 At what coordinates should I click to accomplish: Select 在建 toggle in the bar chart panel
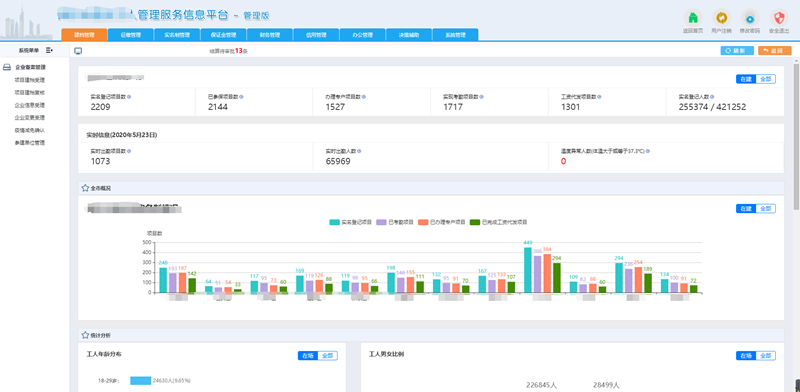coord(745,209)
